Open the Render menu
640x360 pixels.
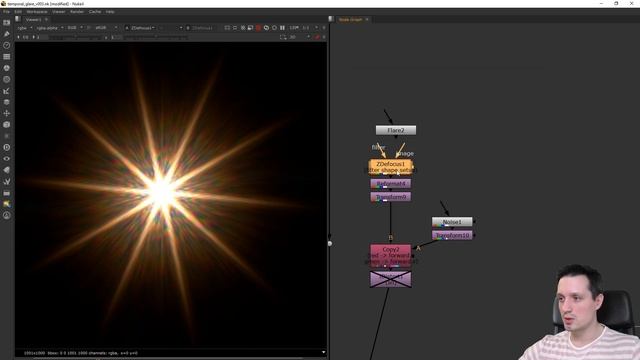coord(77,12)
